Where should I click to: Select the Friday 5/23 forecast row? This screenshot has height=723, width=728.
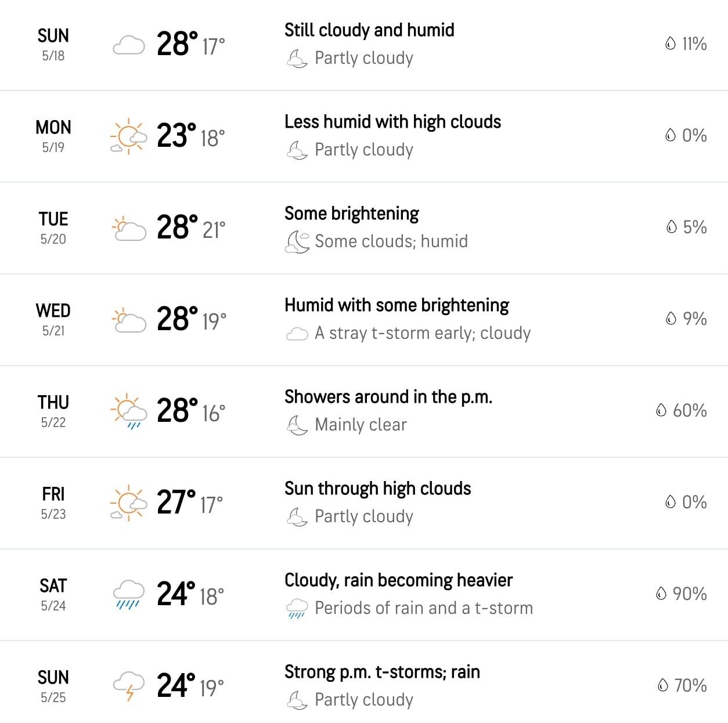tap(364, 503)
